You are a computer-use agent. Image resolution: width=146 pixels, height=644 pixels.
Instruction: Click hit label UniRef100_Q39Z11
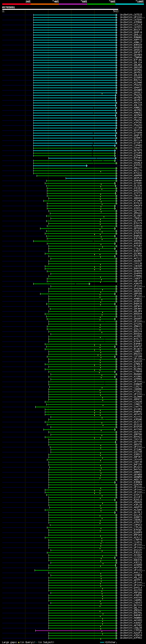pyautogui.click(x=131, y=208)
